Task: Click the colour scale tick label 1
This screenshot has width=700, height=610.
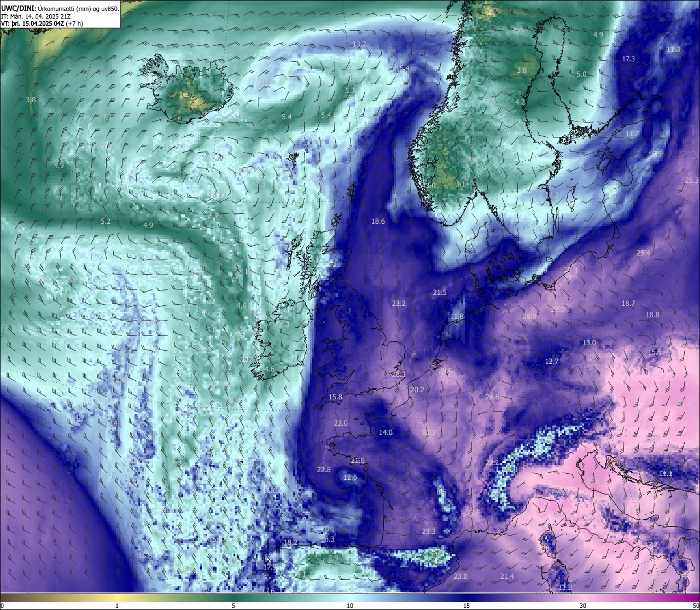Action: point(117,605)
